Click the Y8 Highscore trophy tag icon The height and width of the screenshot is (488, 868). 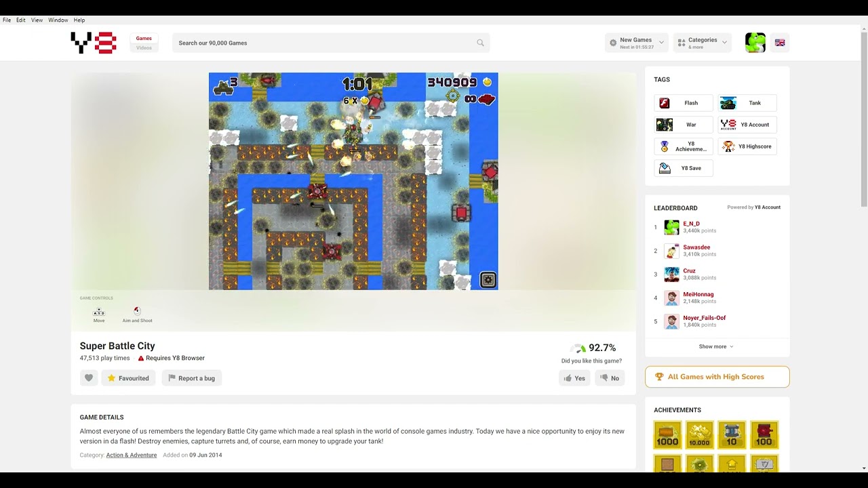point(728,146)
